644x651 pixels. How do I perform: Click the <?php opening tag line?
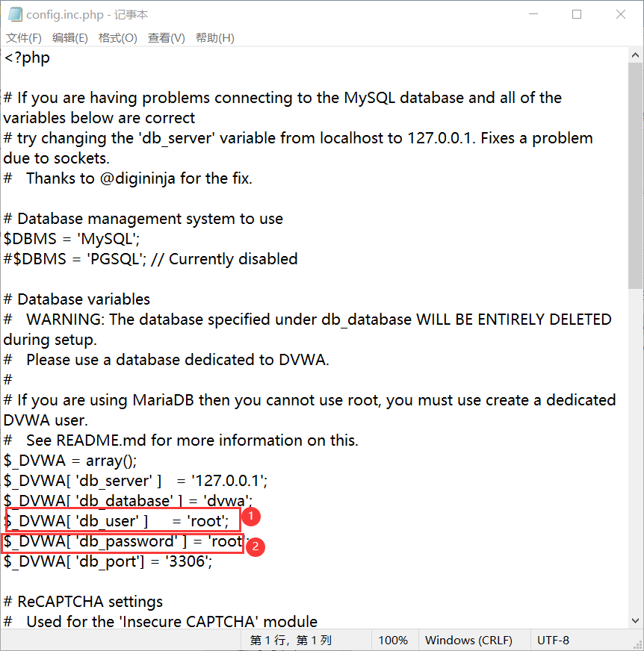pos(27,57)
